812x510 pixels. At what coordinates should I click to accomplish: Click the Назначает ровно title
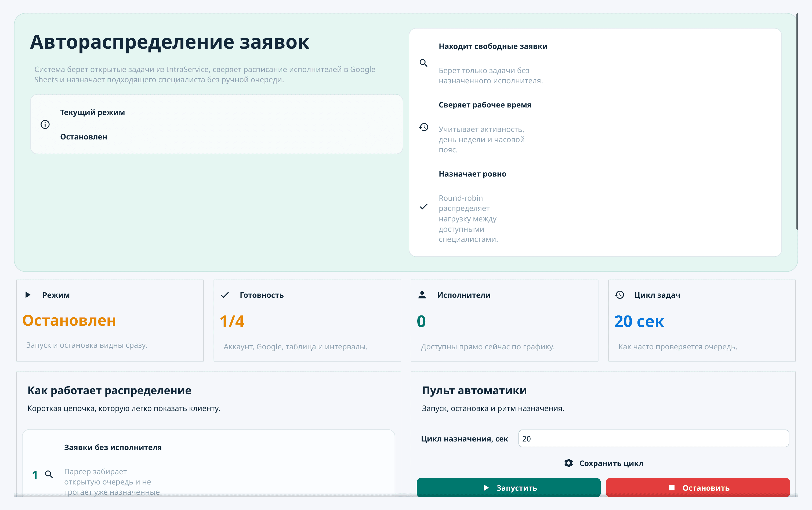pyautogui.click(x=472, y=174)
